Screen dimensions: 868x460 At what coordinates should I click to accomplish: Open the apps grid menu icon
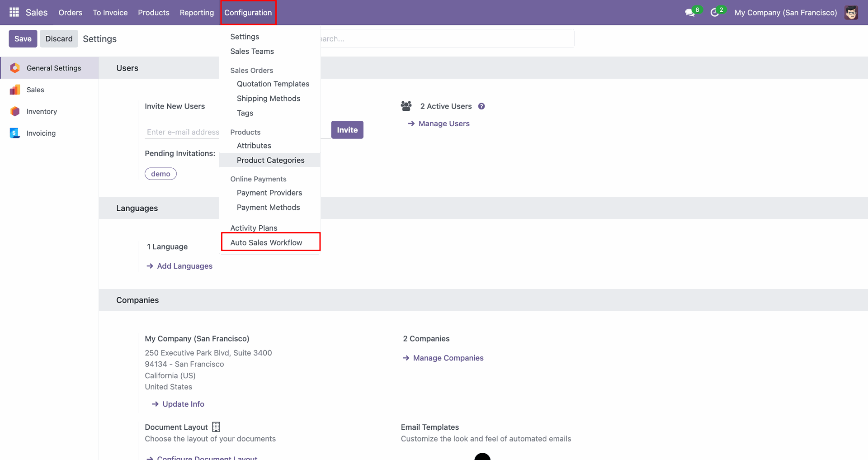[x=14, y=12]
